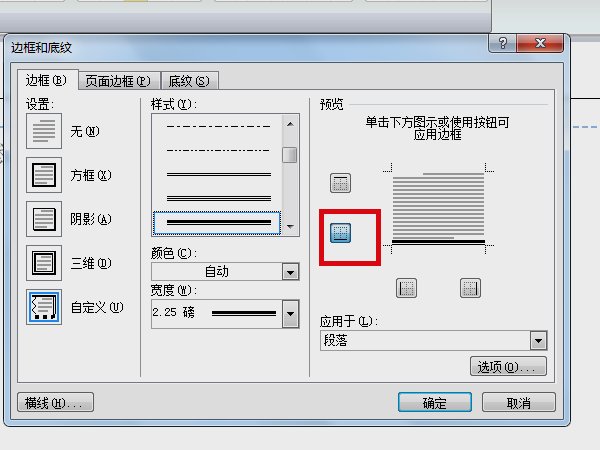Open the 应用于 apply-to dropdown
Image resolution: width=600 pixels, height=450 pixels.
coord(538,341)
